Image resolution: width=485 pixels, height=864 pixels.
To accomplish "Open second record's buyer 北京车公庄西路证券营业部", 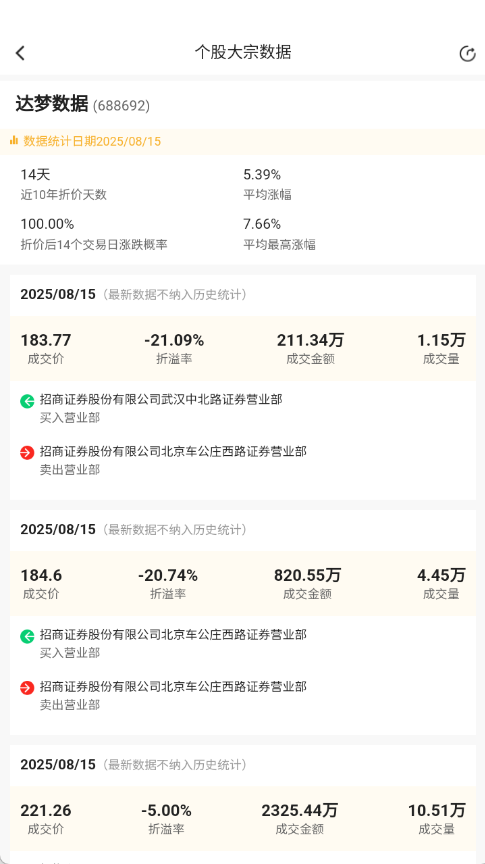I will (173, 634).
